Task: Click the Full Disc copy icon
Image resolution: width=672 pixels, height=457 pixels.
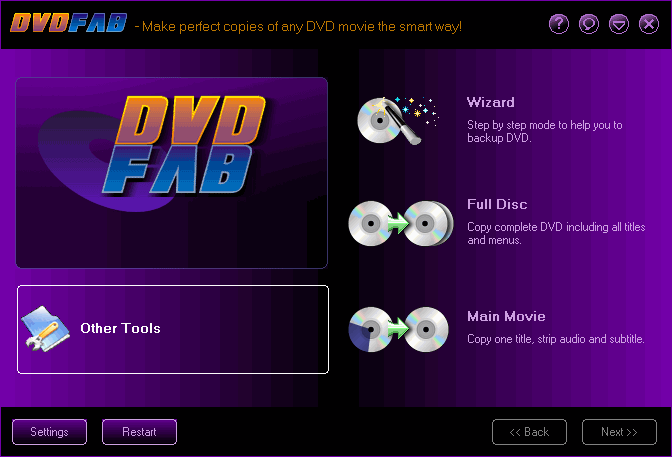Action: (400, 223)
